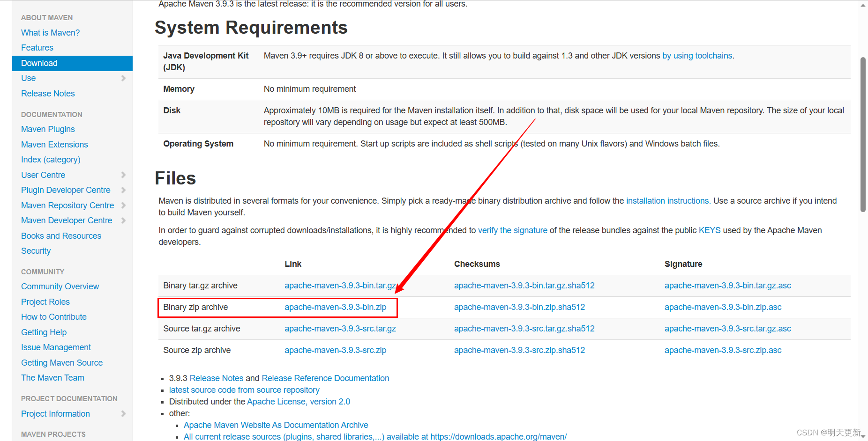Open Apache License, version 2.0
Screen dimensions: 868x441
[299, 402]
